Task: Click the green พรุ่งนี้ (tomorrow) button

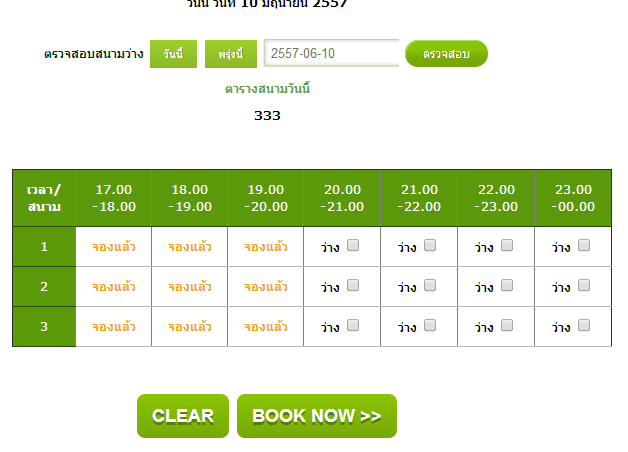Action: (x=230, y=54)
